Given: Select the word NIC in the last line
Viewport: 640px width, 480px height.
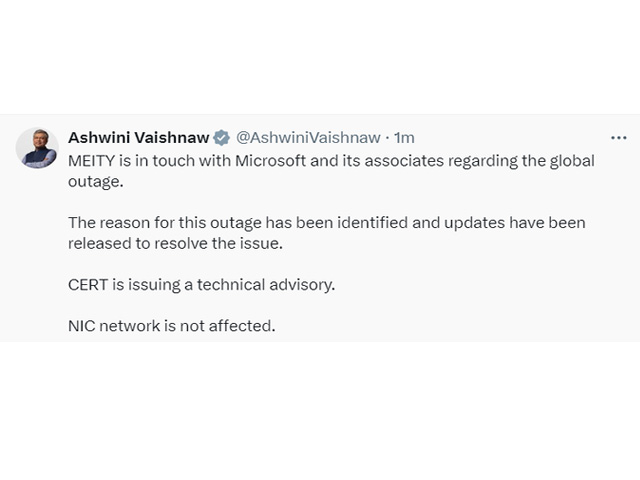Looking at the screenshot, I should [81, 326].
